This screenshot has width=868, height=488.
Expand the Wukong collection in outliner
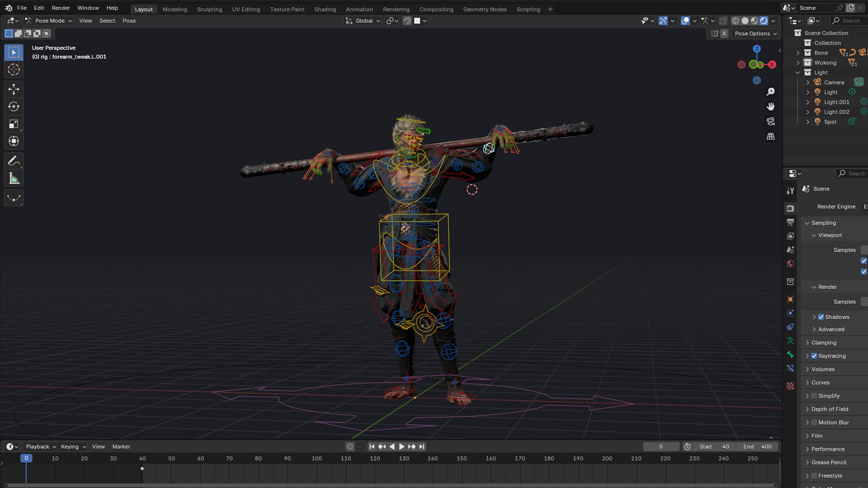798,63
